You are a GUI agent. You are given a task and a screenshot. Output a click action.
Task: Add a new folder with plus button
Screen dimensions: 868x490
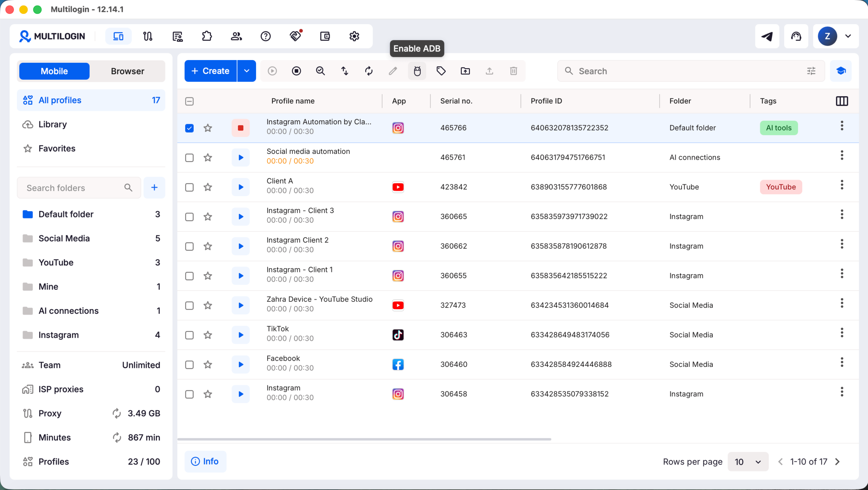point(154,188)
